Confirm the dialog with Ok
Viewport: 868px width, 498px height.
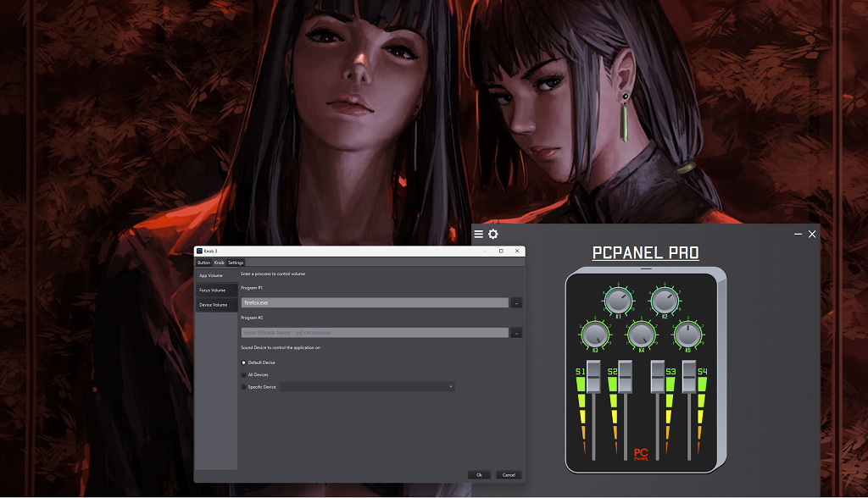point(479,475)
